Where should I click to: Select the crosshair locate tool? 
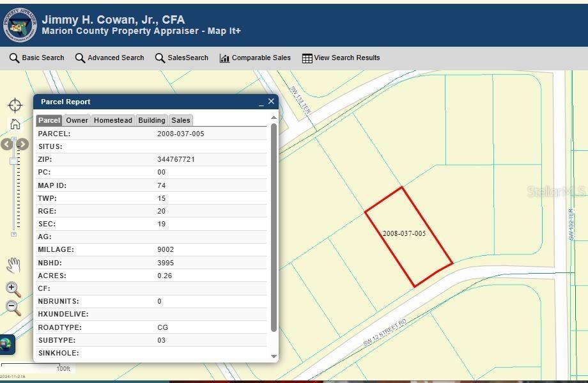click(14, 104)
